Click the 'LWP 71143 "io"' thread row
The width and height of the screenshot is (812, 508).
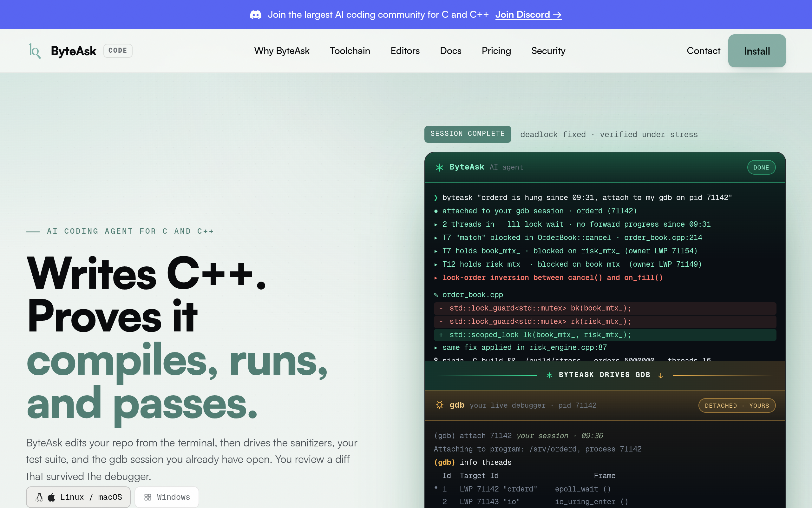coord(531,502)
